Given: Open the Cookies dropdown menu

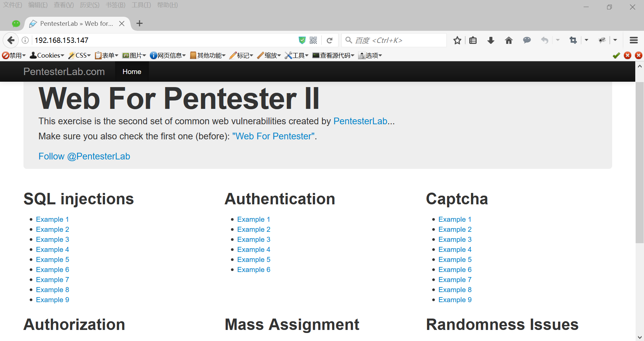Looking at the screenshot, I should (x=47, y=55).
